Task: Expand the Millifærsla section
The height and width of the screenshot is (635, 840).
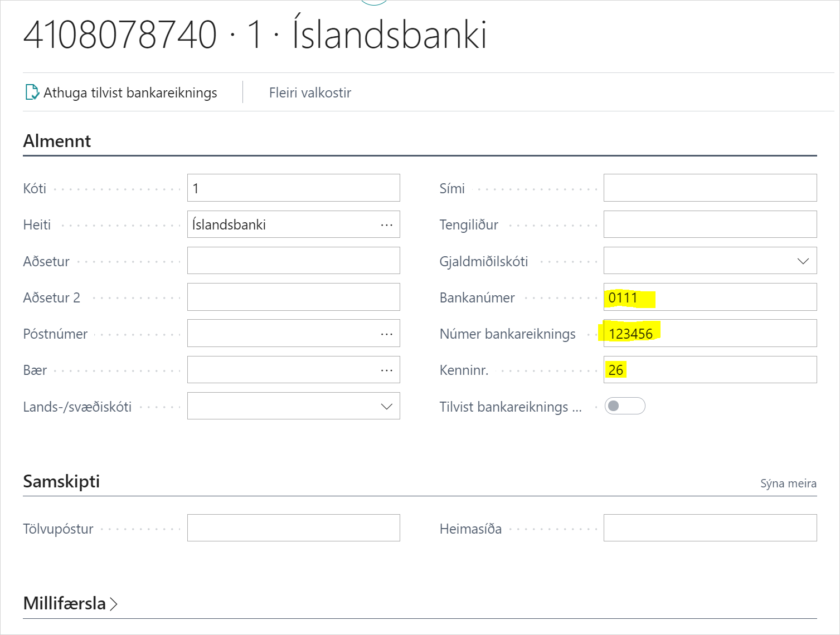Action: point(70,603)
